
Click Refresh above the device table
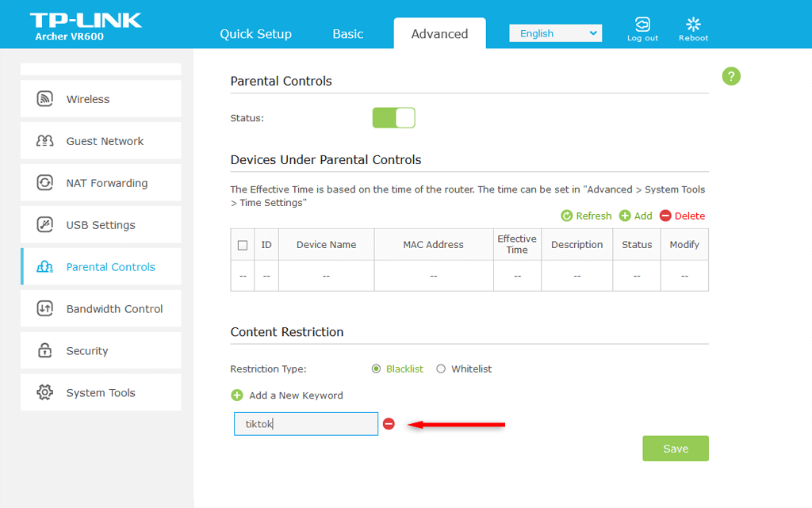[x=586, y=216]
